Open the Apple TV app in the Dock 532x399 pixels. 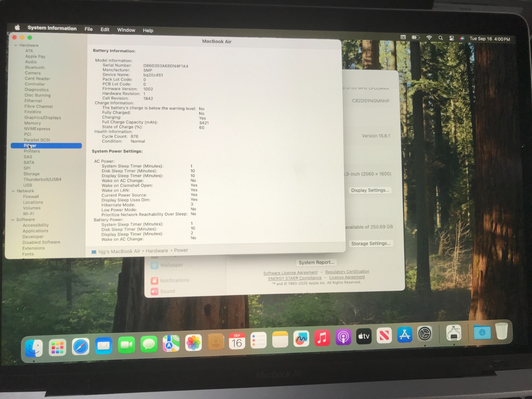coord(364,336)
